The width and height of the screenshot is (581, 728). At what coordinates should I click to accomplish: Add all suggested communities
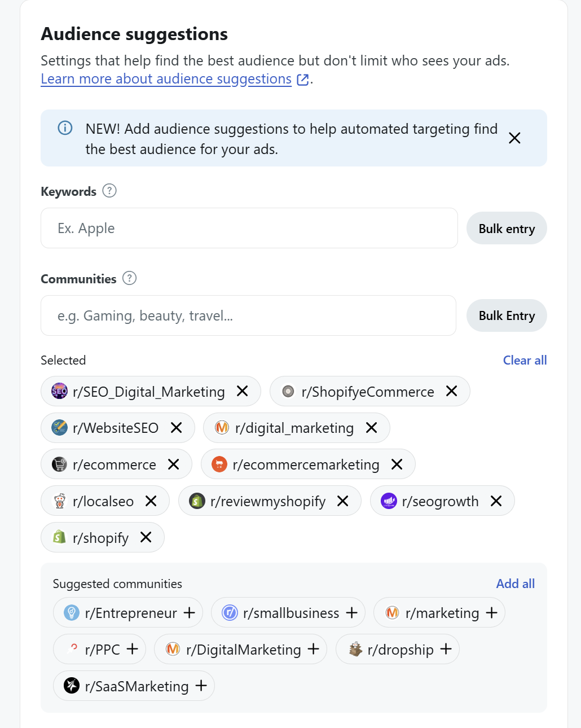click(515, 584)
